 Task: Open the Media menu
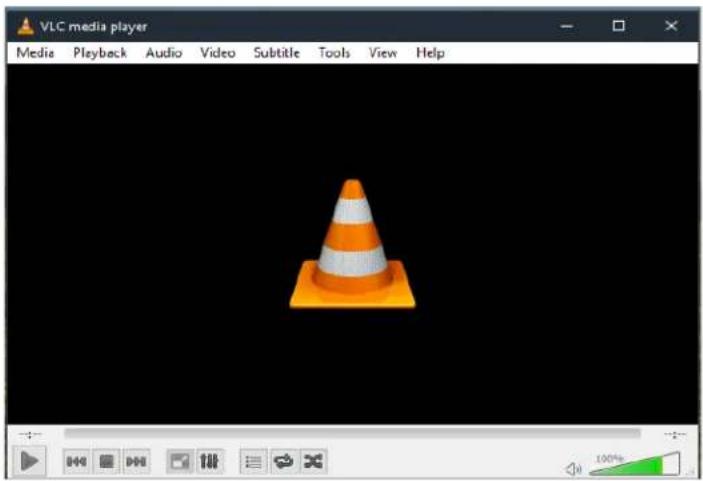pos(35,53)
